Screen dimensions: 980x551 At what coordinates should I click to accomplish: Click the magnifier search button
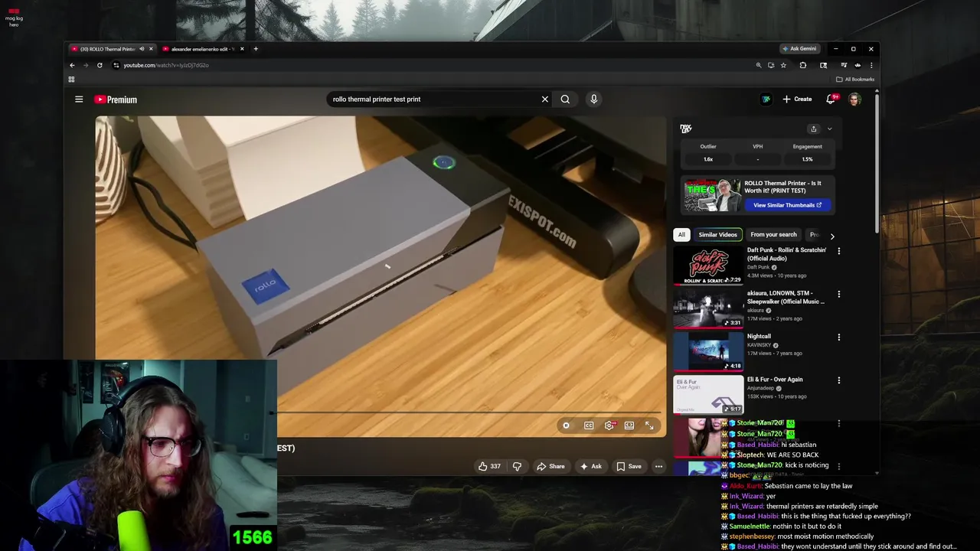[x=565, y=99]
